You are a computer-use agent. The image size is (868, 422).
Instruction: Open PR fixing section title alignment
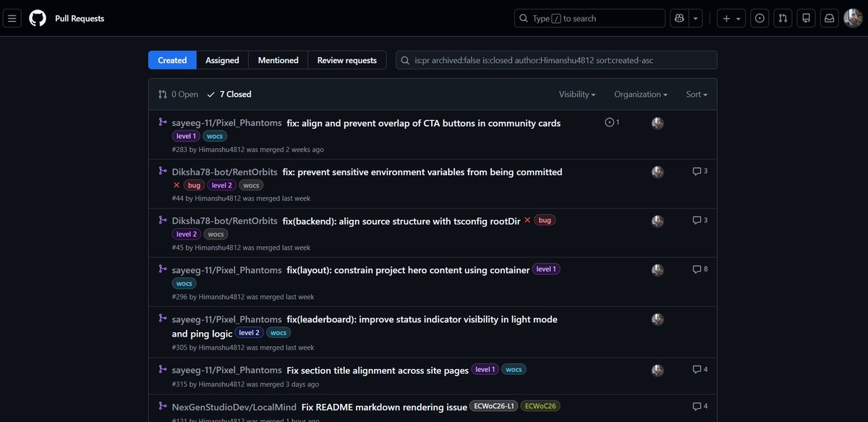[x=378, y=371]
